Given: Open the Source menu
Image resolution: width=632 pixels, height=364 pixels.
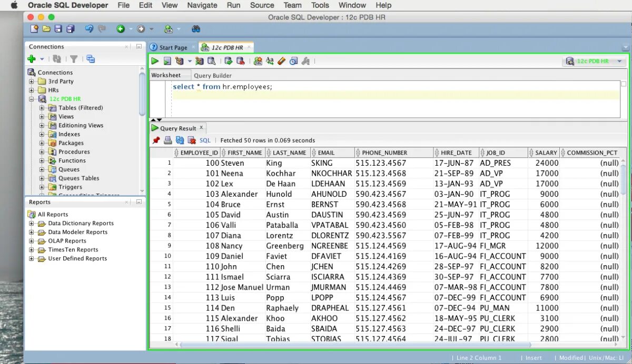Looking at the screenshot, I should click(262, 5).
